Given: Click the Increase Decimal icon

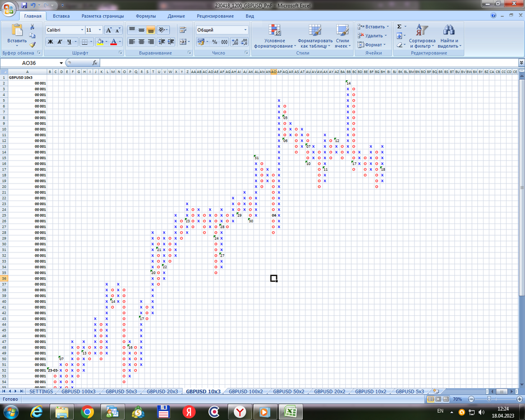Looking at the screenshot, I should click(235, 42).
